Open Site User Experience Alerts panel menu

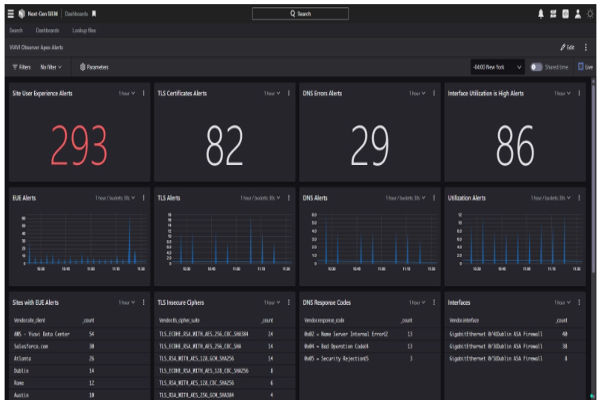point(145,93)
